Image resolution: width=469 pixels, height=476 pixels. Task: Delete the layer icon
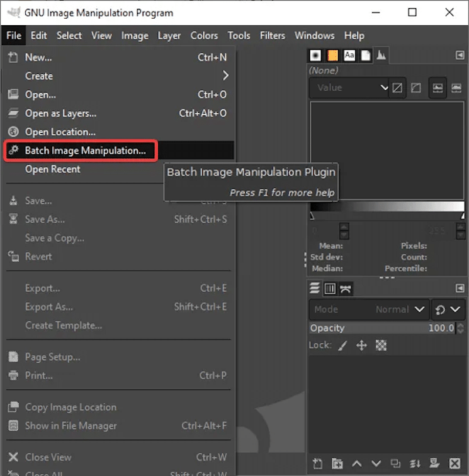(x=454, y=463)
